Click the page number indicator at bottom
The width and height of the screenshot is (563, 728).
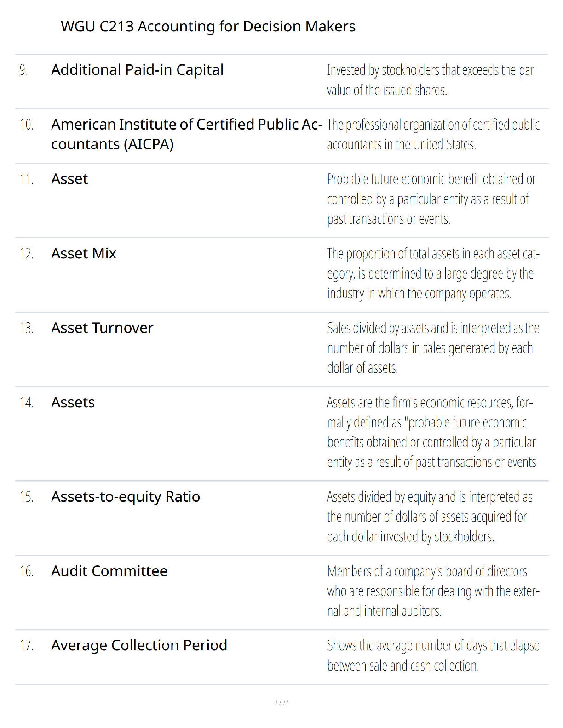(281, 703)
